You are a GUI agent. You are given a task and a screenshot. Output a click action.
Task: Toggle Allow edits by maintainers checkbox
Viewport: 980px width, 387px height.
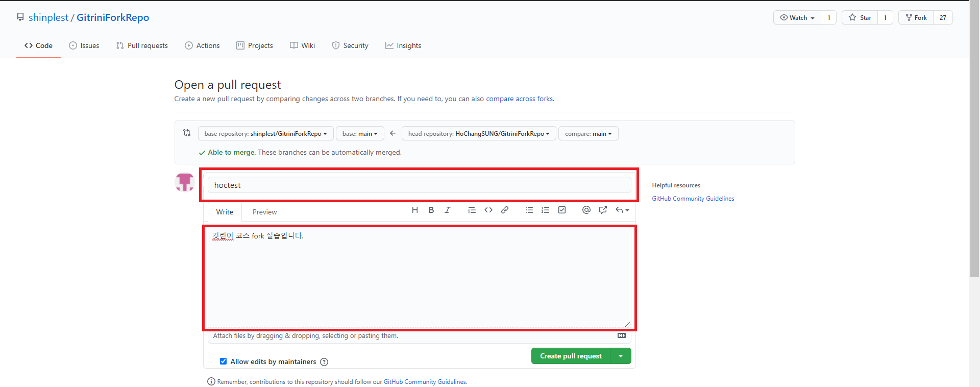click(x=223, y=361)
